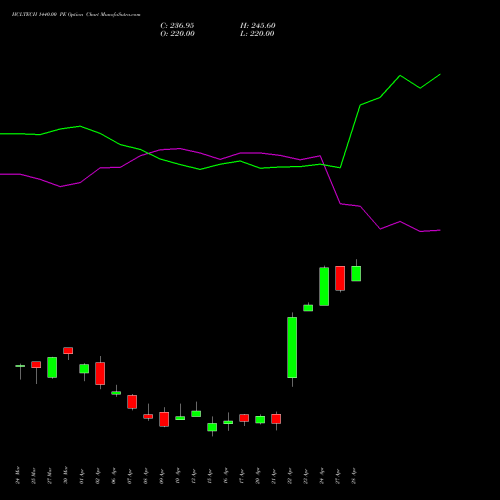Click the red candle for 27 Apr

(340, 278)
